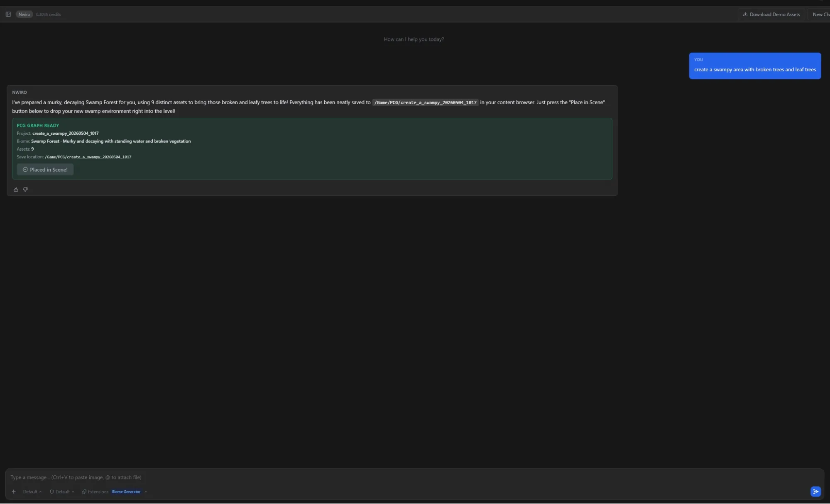830x504 pixels.
Task: Click the plus attach icon
Action: coord(14,492)
